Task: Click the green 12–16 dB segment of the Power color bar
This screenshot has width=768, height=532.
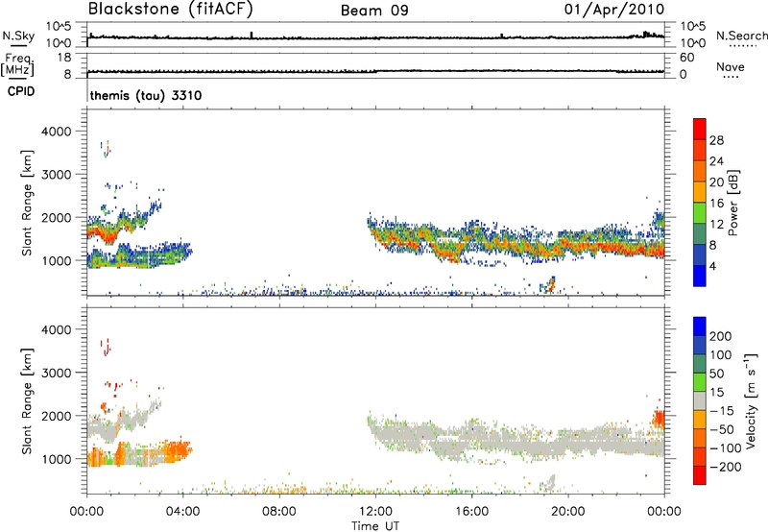Action: click(700, 213)
